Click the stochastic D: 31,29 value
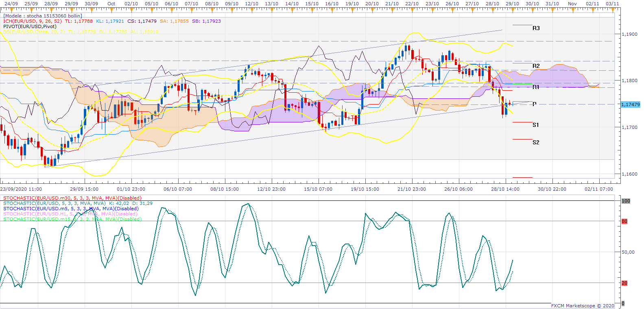Viewport: 644px width, 309px height. point(142,203)
